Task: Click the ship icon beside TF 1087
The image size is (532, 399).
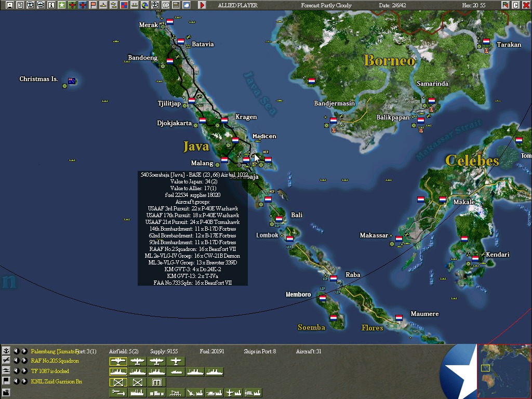Action: pyautogui.click(x=6, y=371)
